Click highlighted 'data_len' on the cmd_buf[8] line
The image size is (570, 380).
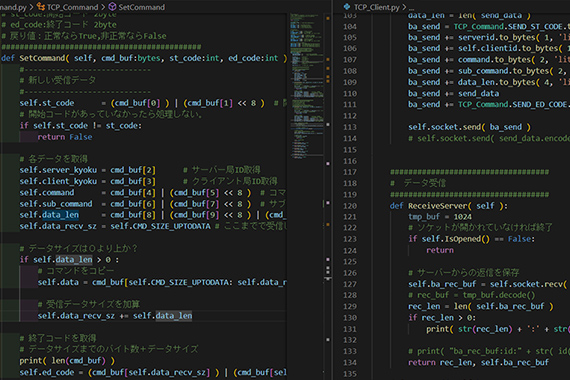coord(60,215)
